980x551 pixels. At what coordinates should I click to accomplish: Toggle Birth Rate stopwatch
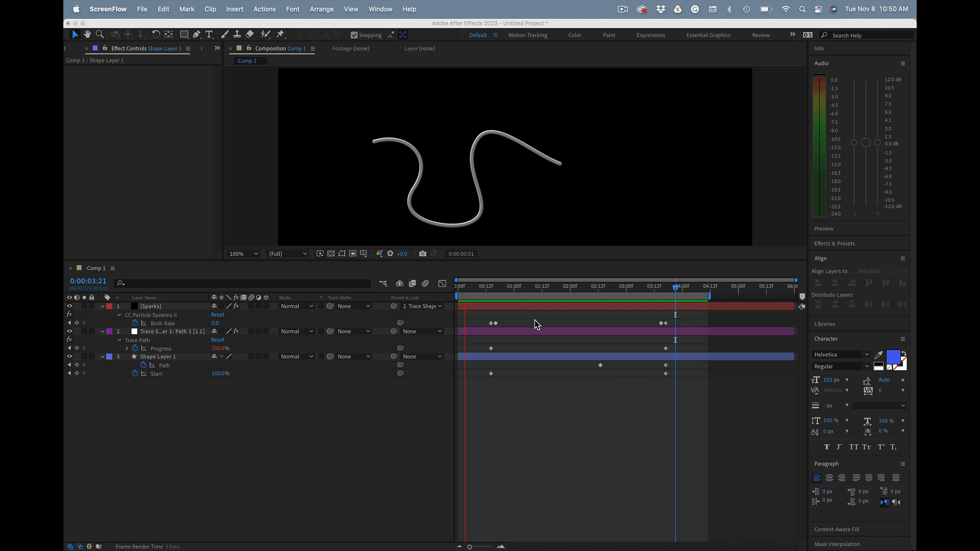[135, 323]
